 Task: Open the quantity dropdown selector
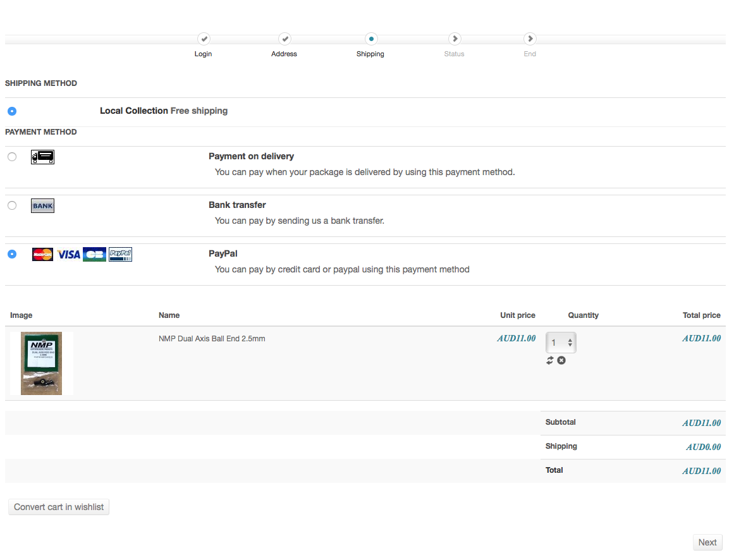coord(561,343)
